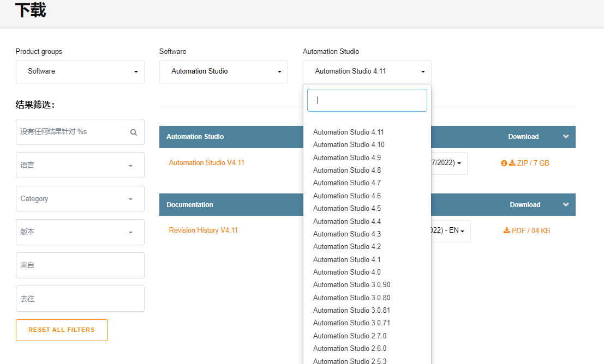Click the Documentation table header title
Screen dimensions: 604x364
click(189, 205)
